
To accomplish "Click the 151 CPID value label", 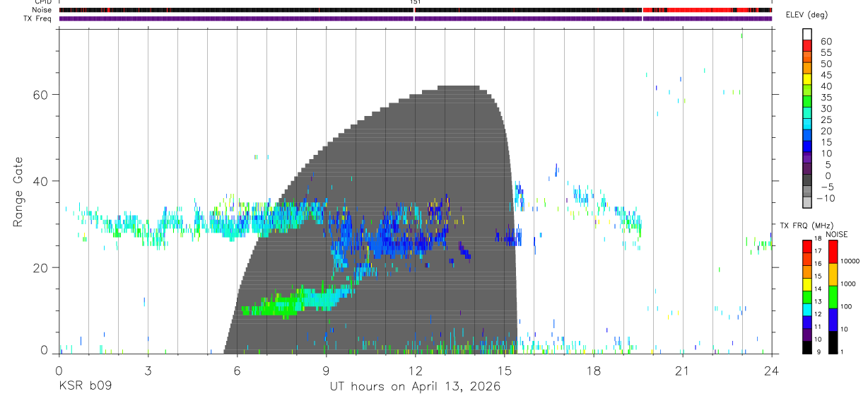I will click(416, 2).
